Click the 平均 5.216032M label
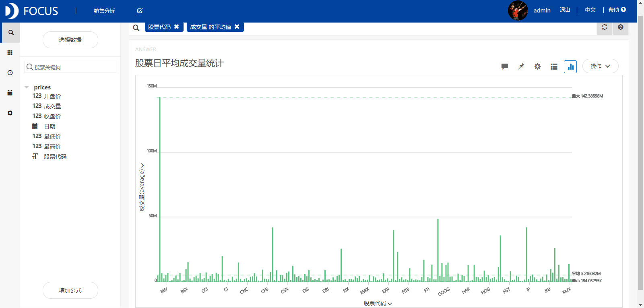Viewport: 644px width, 308px height. coord(586,274)
